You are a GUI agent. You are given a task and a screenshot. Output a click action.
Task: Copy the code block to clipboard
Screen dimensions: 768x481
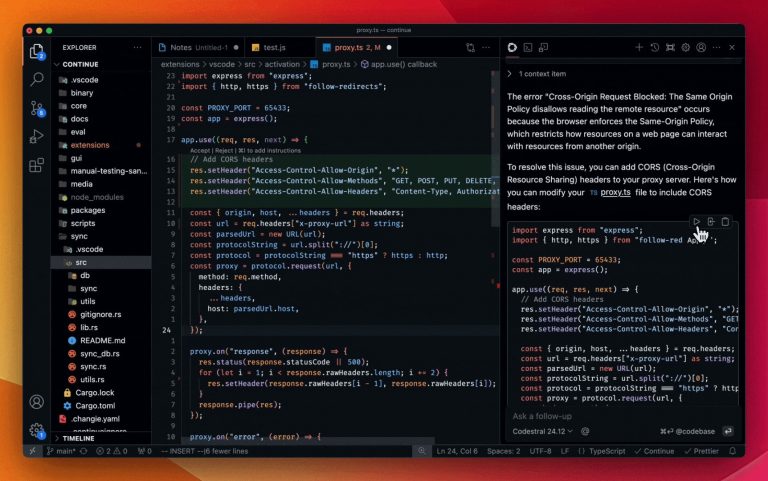725,222
